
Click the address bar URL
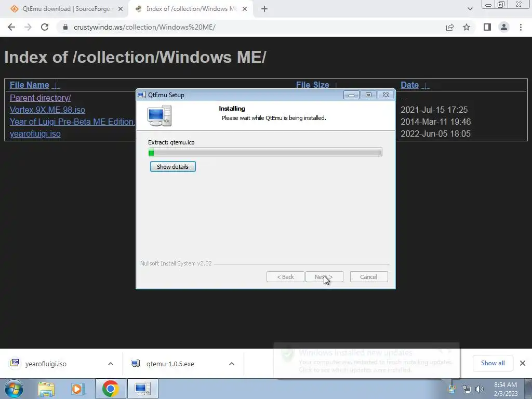(144, 27)
